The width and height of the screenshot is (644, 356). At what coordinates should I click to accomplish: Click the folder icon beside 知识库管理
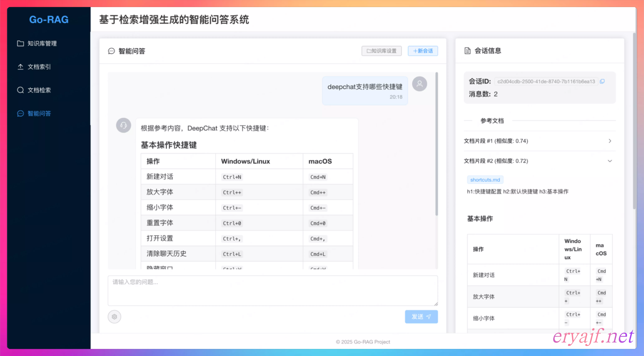point(20,43)
